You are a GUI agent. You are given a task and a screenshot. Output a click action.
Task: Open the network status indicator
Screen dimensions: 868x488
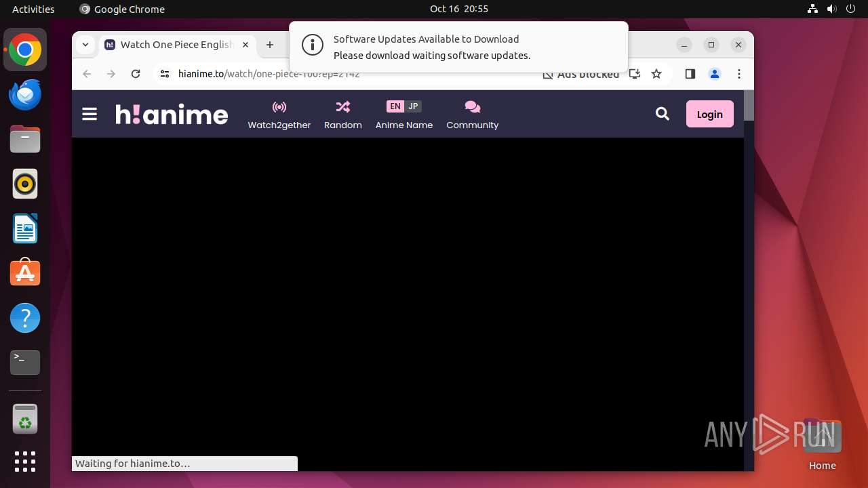813,9
